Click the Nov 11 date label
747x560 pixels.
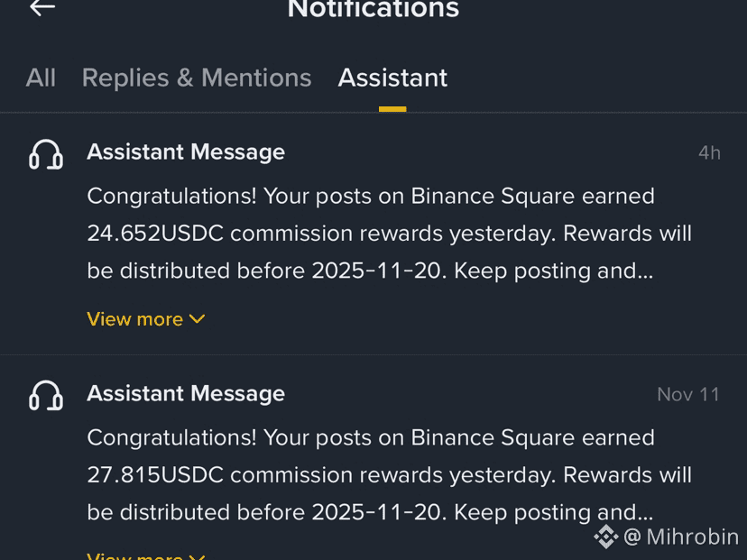[x=688, y=395]
